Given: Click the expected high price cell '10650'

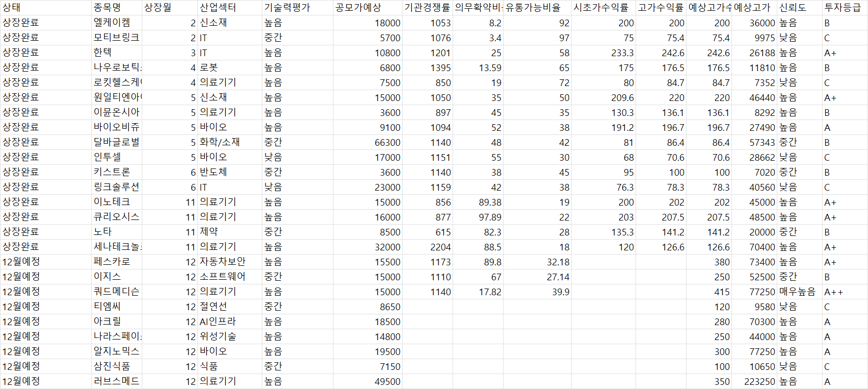Looking at the screenshot, I should click(x=754, y=366).
